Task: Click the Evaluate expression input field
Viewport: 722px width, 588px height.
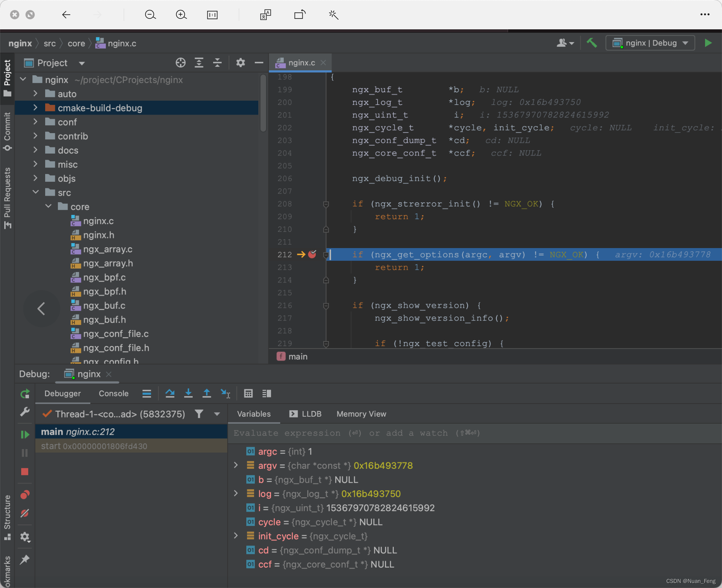Action: pos(475,433)
